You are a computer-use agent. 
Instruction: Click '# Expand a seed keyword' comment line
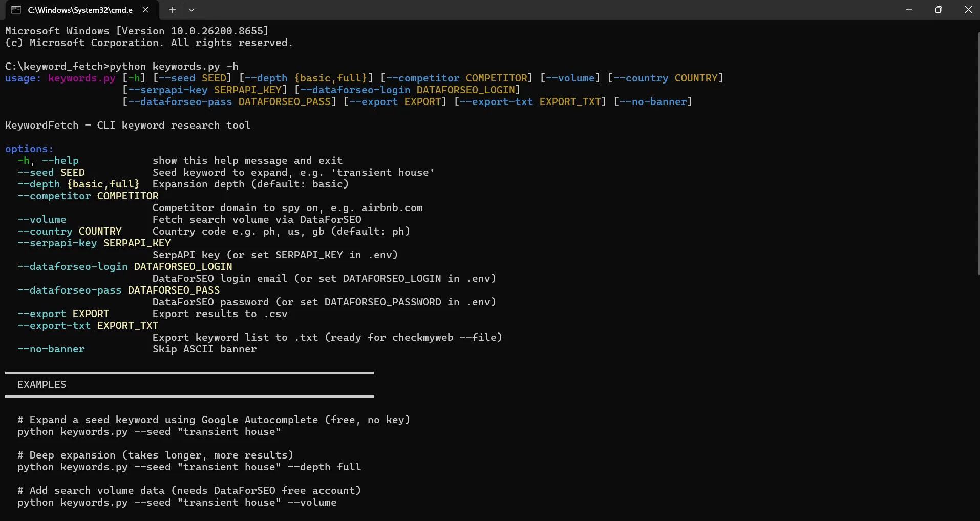tap(214, 420)
